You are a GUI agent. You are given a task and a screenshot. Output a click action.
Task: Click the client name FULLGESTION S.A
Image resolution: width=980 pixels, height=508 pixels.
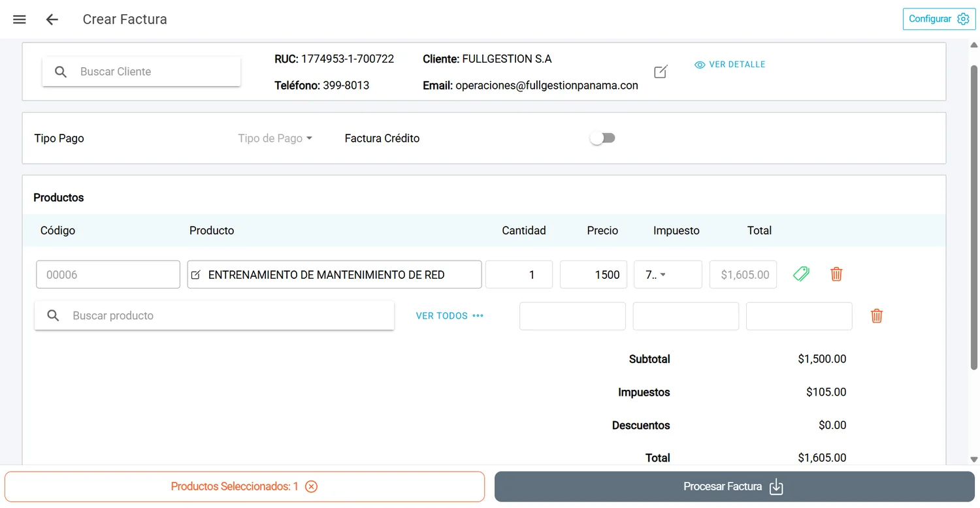tap(507, 59)
